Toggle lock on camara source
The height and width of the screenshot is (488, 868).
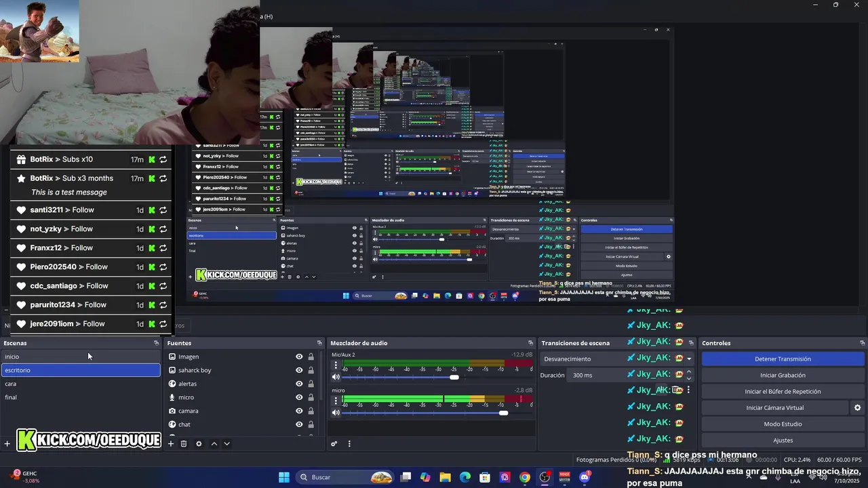pyautogui.click(x=311, y=411)
